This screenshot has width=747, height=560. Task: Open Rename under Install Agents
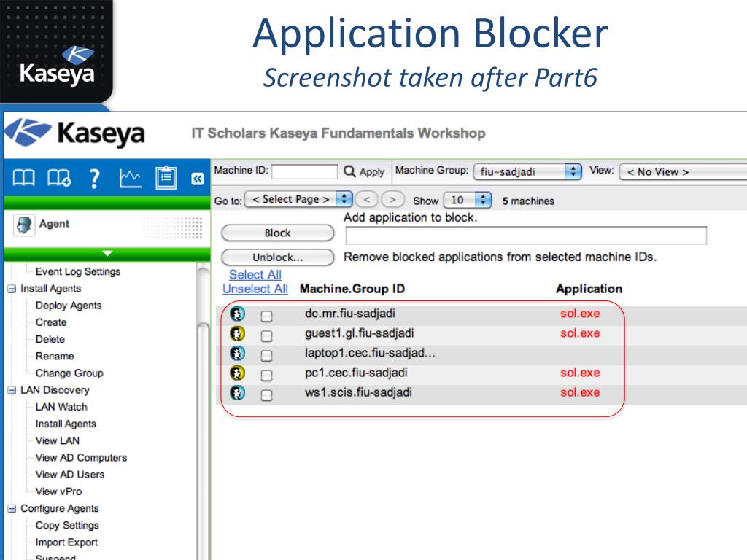coord(55,356)
